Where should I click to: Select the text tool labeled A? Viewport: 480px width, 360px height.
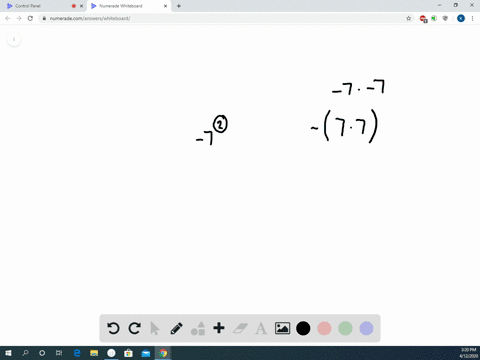[261, 329]
